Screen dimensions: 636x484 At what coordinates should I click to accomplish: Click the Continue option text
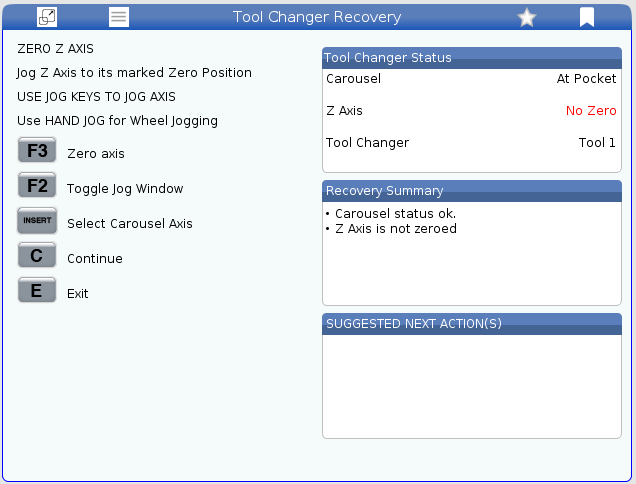tap(95, 259)
